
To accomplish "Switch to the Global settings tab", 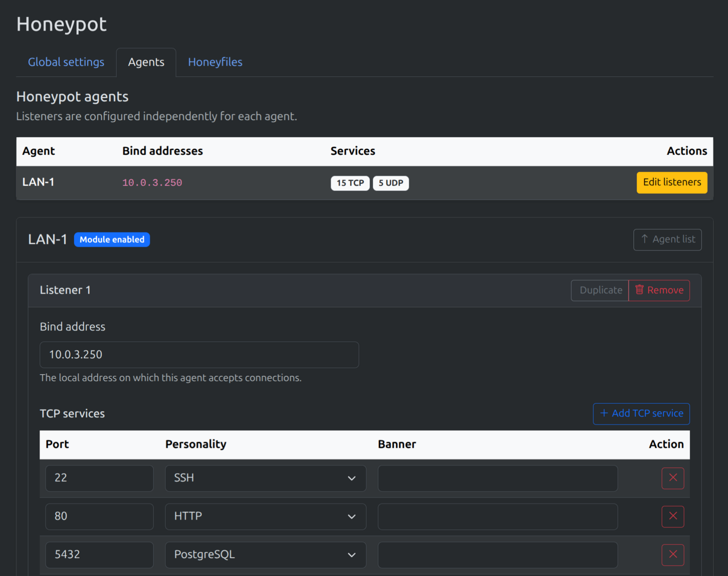I will click(x=66, y=62).
